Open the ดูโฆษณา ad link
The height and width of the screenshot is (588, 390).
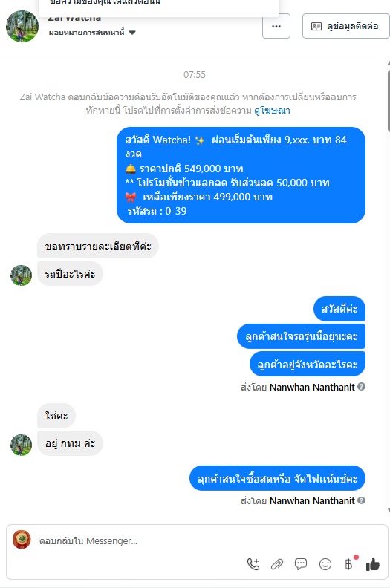pyautogui.click(x=272, y=111)
